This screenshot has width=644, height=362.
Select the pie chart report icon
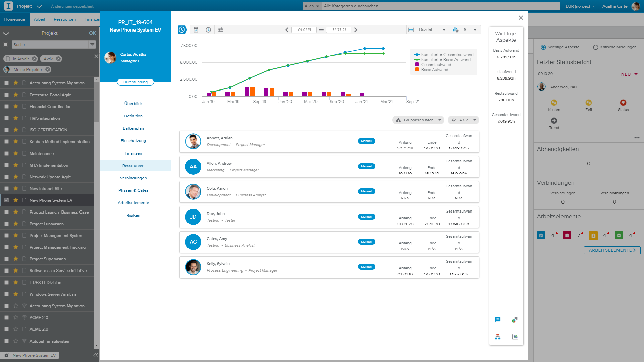(x=515, y=319)
